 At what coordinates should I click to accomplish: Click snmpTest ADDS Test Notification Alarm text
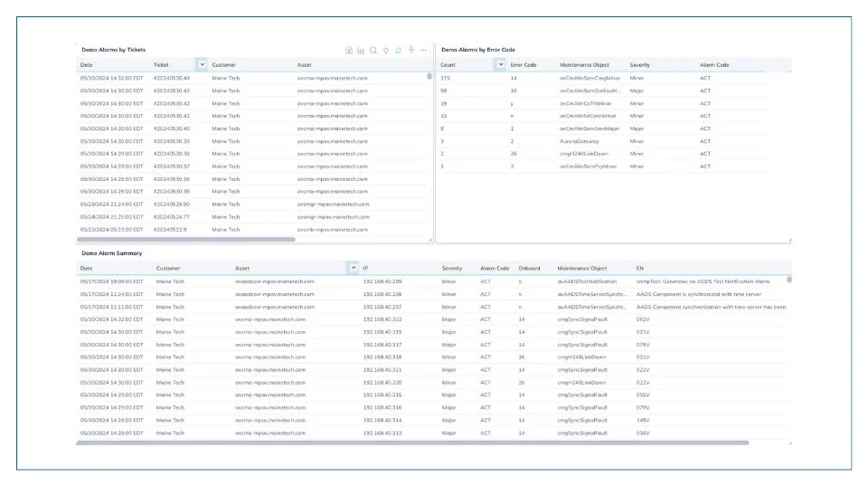point(703,281)
